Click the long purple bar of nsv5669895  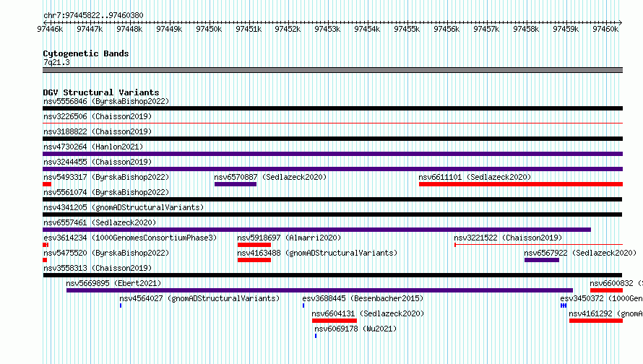[319, 290]
